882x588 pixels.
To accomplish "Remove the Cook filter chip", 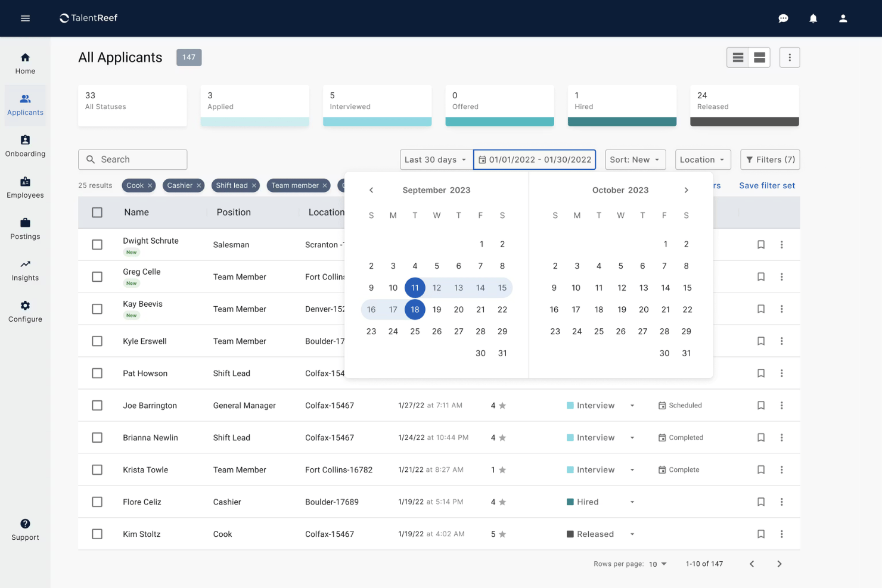I will click(150, 186).
